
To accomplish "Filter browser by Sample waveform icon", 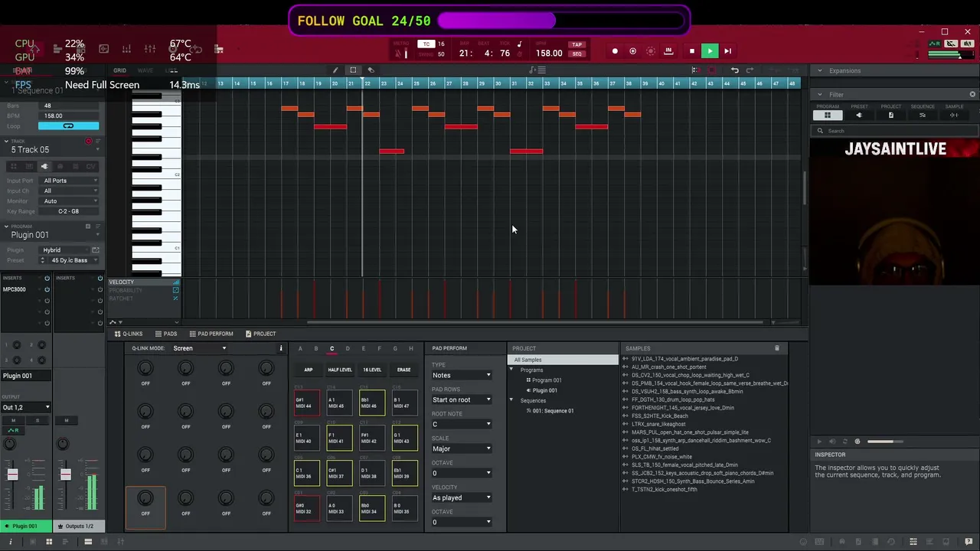I will (x=954, y=115).
